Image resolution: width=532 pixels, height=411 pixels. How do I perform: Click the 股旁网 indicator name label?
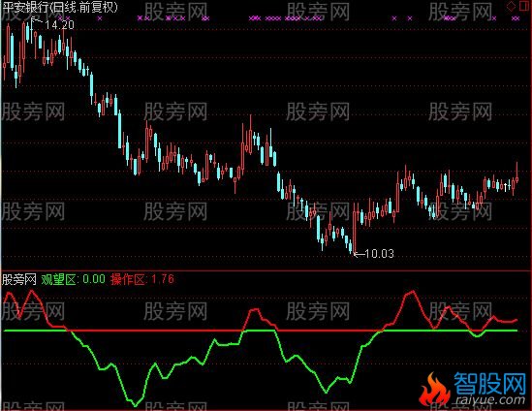pos(19,280)
